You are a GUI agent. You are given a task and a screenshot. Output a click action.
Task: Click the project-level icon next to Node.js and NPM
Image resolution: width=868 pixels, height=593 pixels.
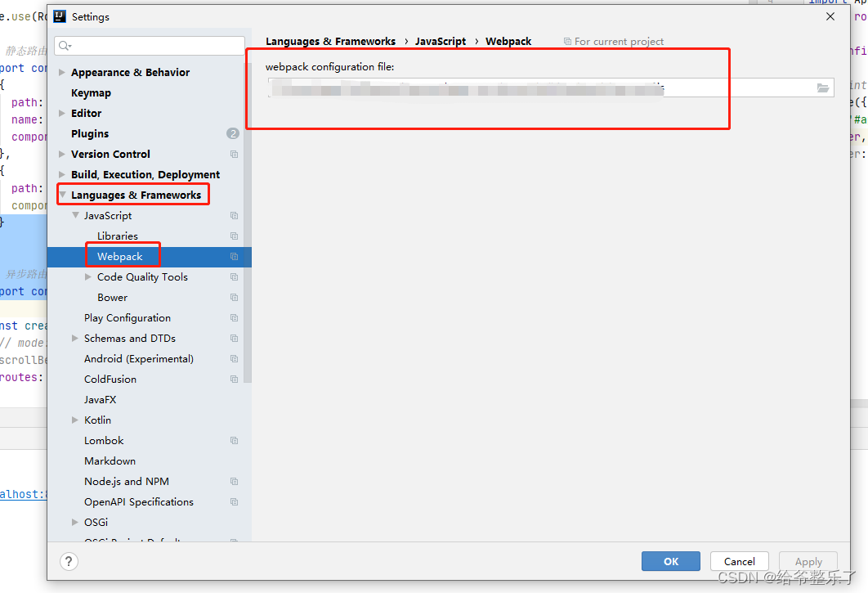(234, 482)
